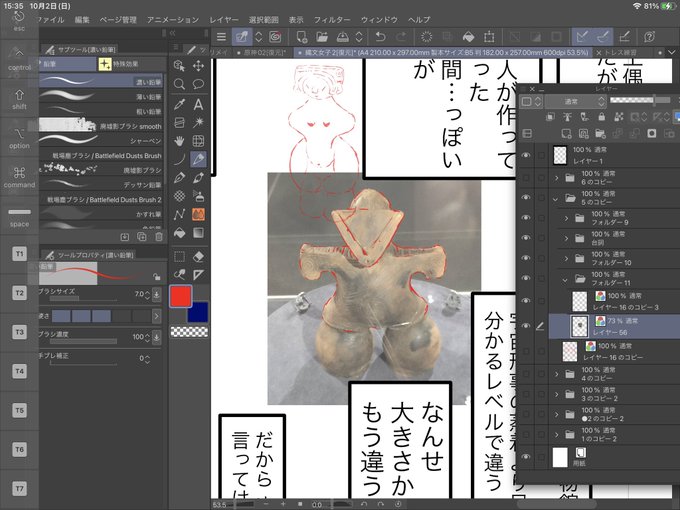Collapse the 5 のコピー folder
This screenshot has height=510, width=680.
coord(556,199)
